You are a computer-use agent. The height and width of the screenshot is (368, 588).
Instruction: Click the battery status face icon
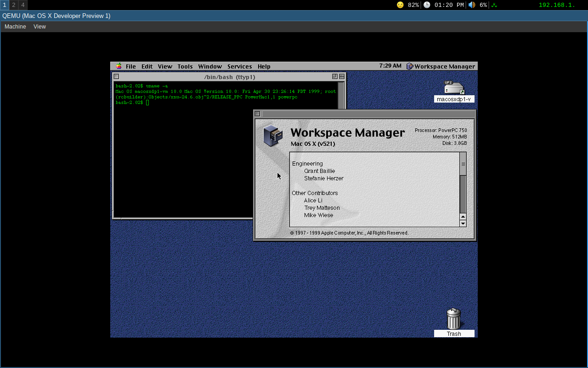(400, 5)
